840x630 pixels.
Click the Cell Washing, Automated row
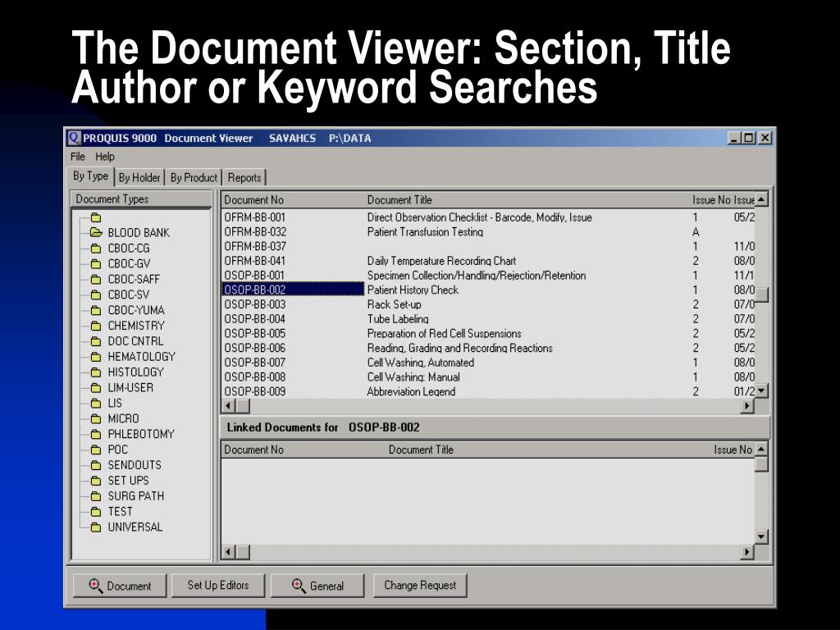pyautogui.click(x=489, y=362)
